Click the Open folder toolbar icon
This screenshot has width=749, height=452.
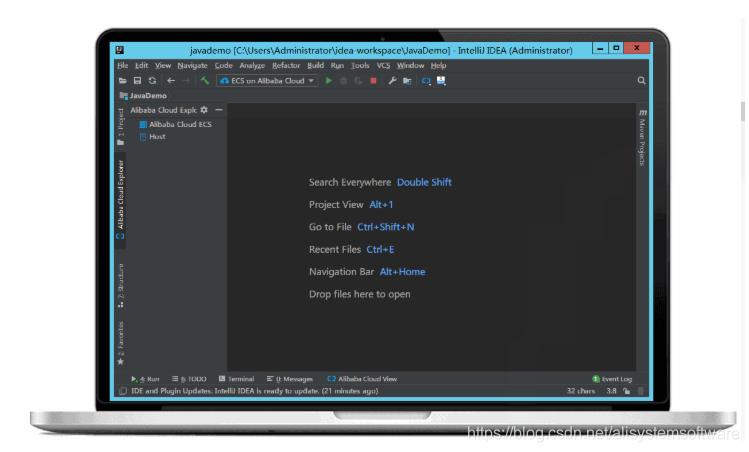123,81
